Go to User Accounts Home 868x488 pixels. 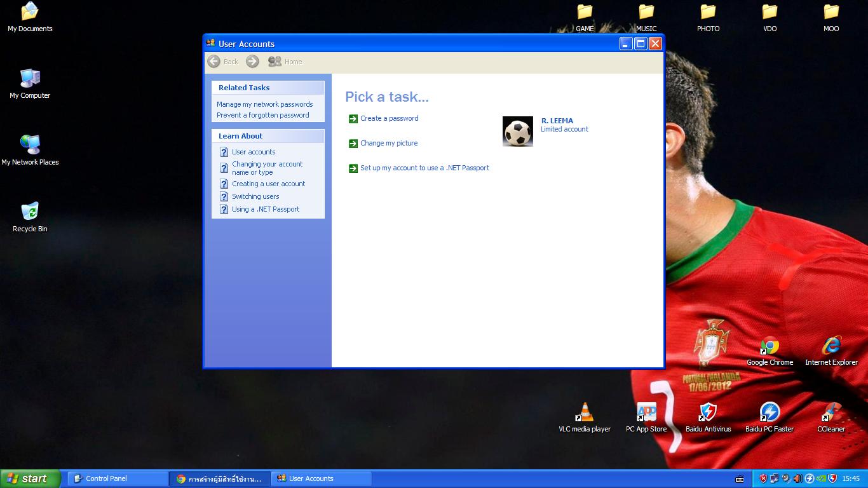coord(285,62)
